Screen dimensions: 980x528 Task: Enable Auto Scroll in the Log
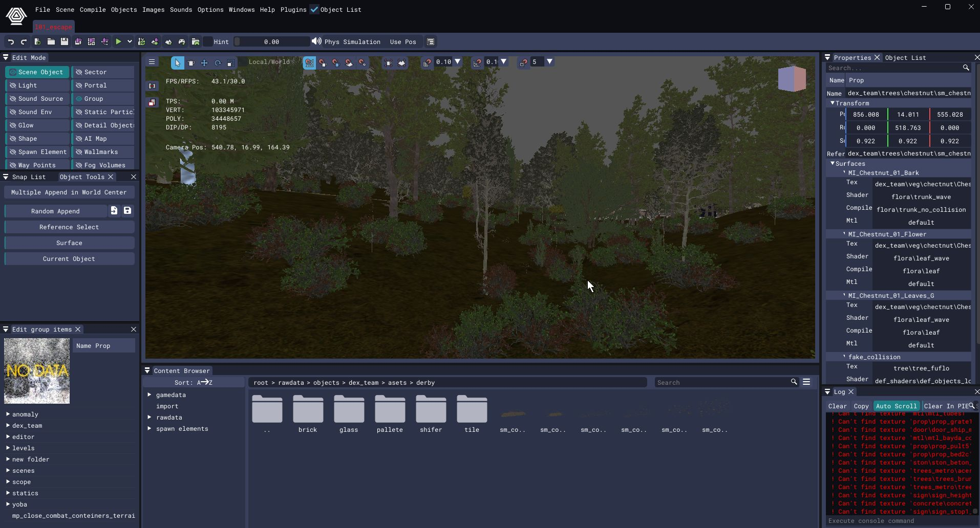(x=896, y=406)
